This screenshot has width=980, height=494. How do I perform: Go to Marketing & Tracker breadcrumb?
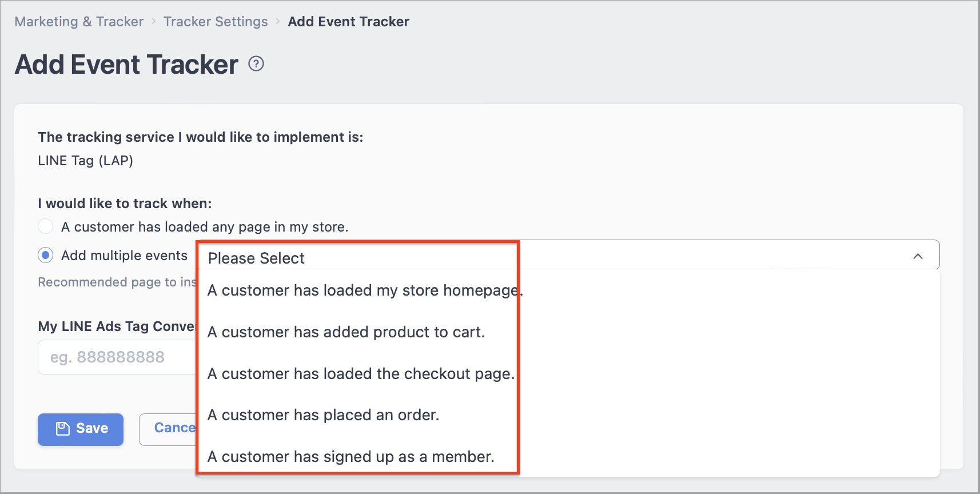(x=79, y=22)
